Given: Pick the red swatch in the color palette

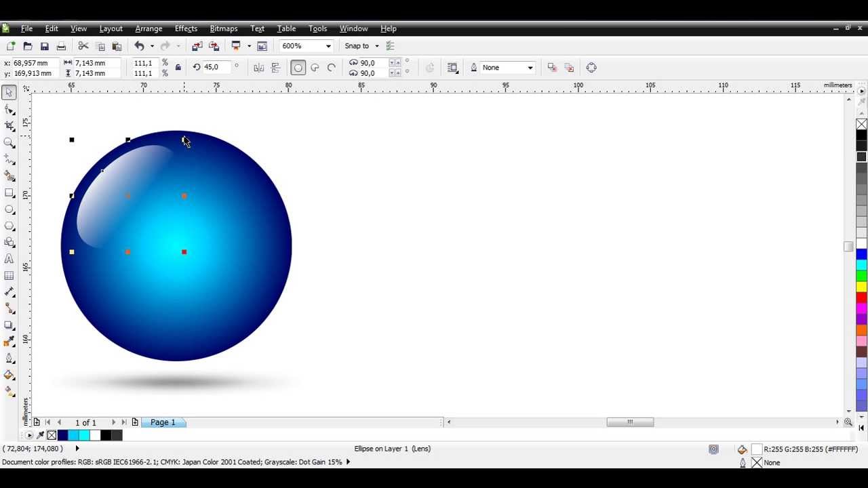Looking at the screenshot, I should [861, 298].
